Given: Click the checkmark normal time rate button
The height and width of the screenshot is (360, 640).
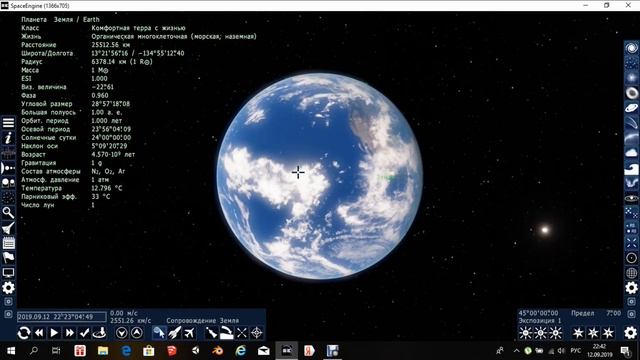Looking at the screenshot, I should pyautogui.click(x=84, y=333).
